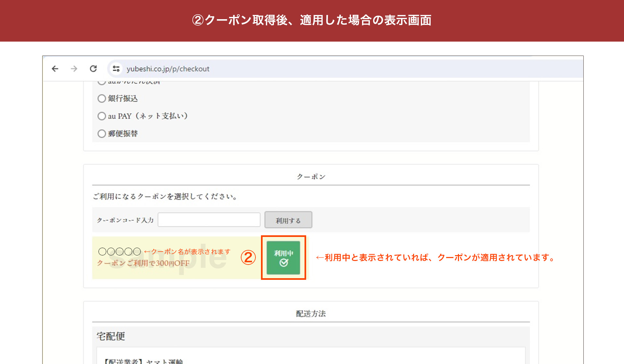Click the クーポン section heading
The height and width of the screenshot is (364, 624).
point(311,176)
